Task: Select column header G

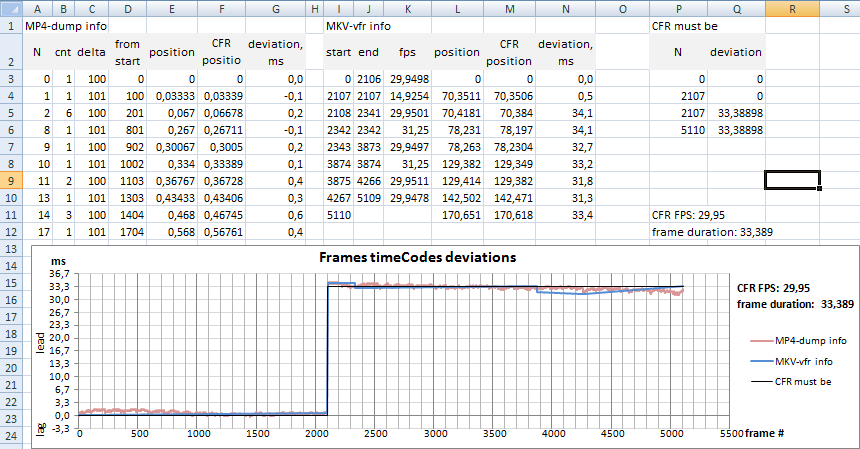Action: point(274,8)
